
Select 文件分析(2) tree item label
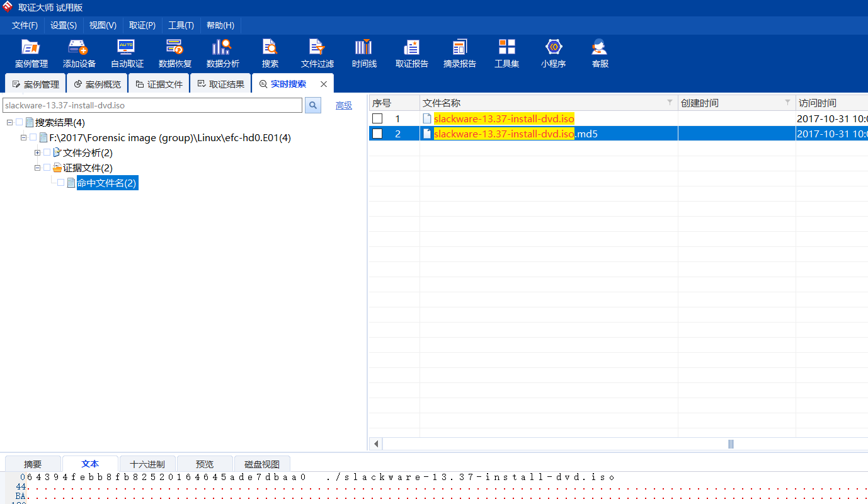click(x=88, y=153)
